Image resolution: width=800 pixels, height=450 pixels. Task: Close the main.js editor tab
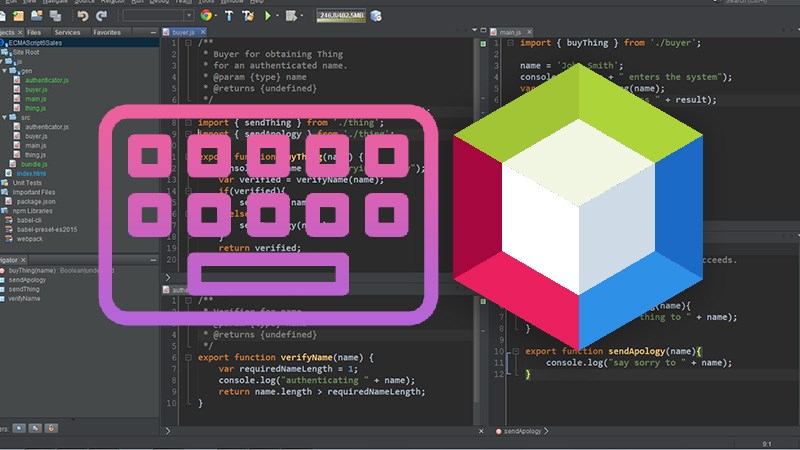530,32
